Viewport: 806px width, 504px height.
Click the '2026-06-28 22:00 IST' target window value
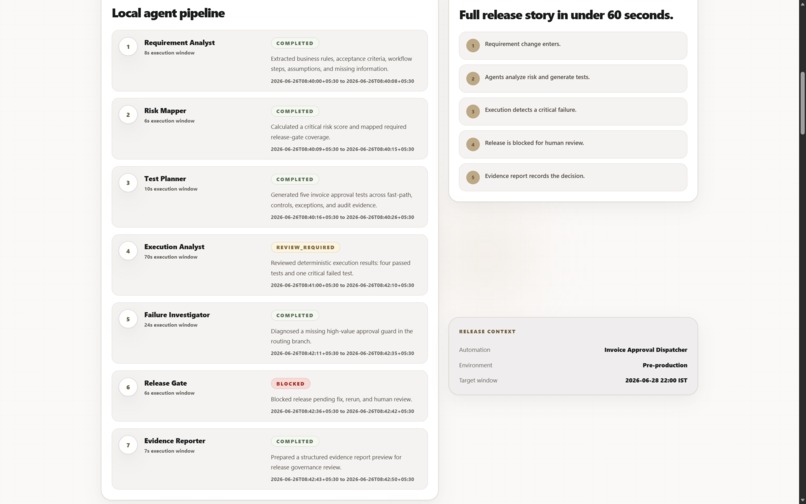pos(656,381)
